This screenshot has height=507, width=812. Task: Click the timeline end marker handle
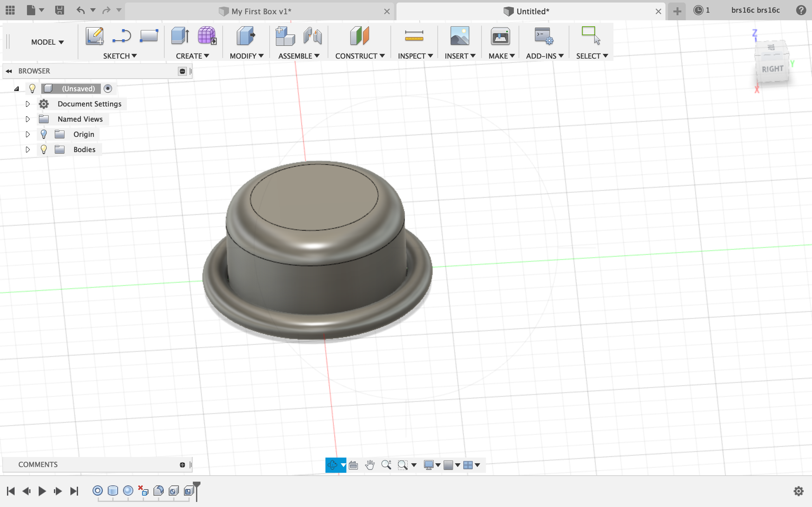click(x=197, y=485)
